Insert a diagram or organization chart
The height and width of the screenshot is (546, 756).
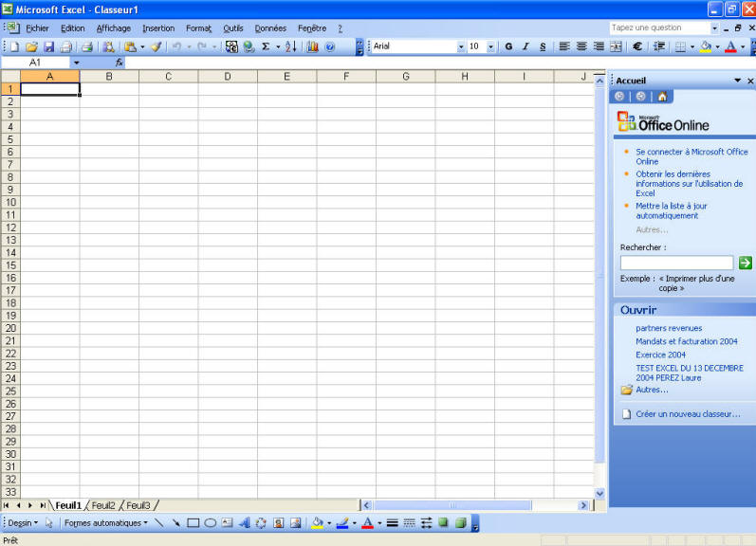tap(261, 523)
